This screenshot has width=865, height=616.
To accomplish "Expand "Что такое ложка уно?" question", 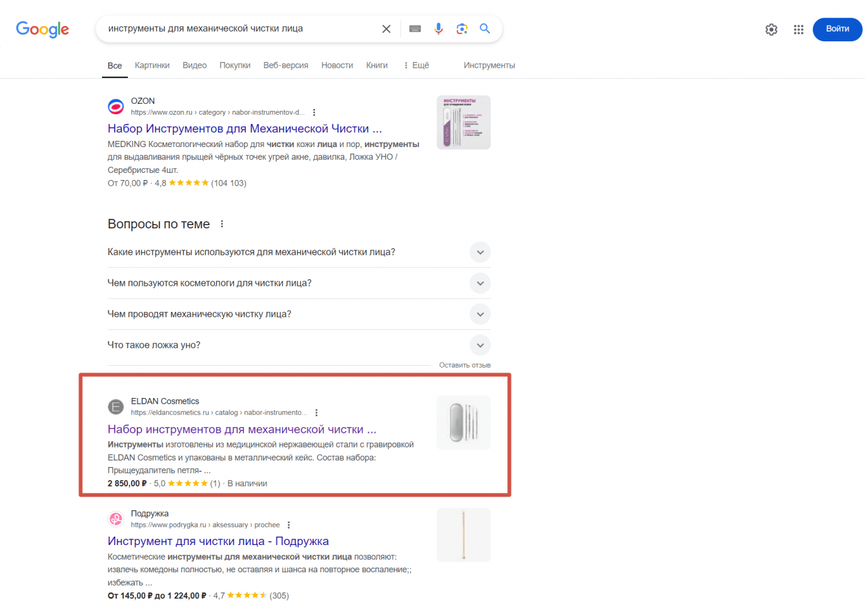I will tap(299, 345).
